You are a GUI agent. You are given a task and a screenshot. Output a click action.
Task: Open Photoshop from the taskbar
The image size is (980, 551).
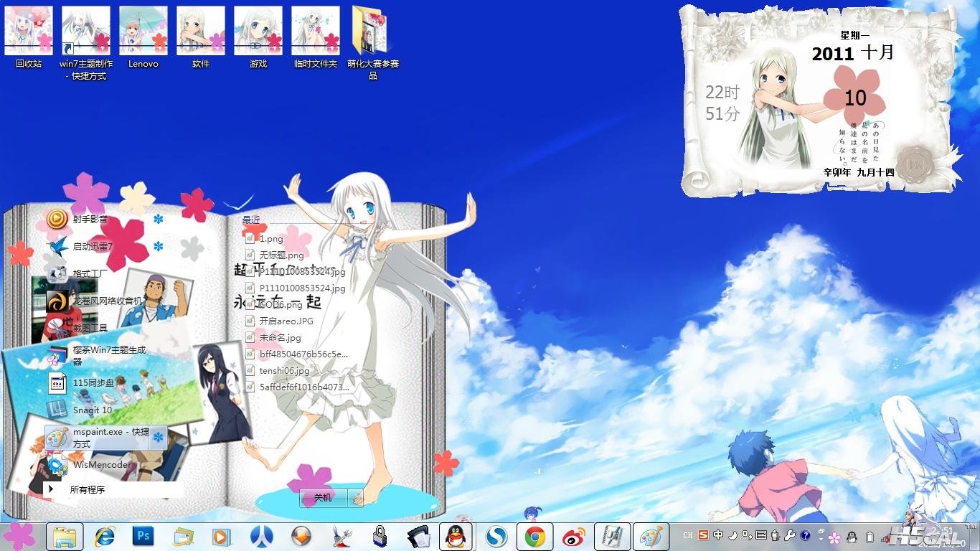[143, 536]
